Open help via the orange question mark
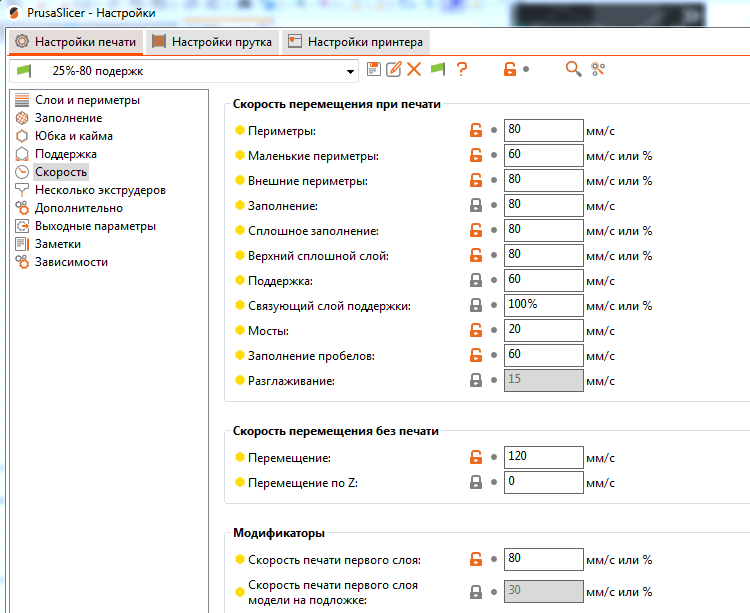The image size is (750, 613). 462,69
